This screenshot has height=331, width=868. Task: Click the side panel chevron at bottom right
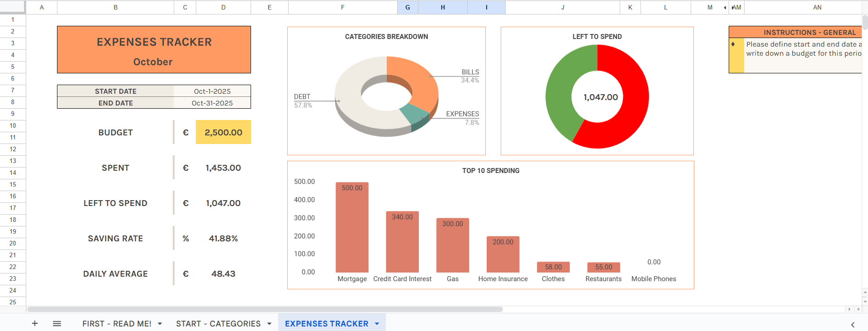(853, 324)
